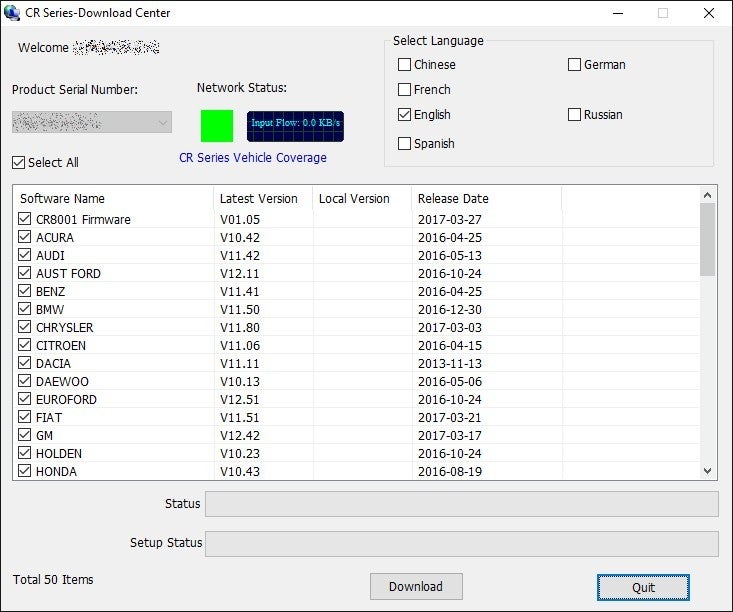Select the HOLDEN software name
Screen dimensions: 733x612
59,454
